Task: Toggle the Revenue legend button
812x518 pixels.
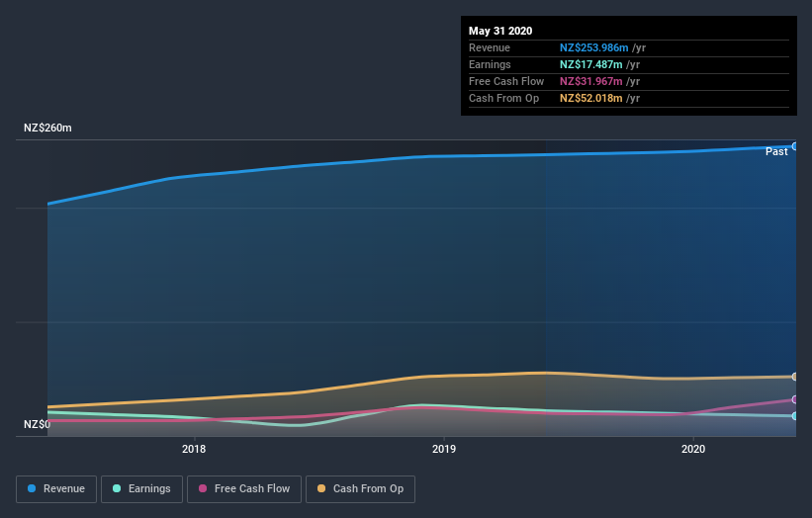Action: coord(56,489)
